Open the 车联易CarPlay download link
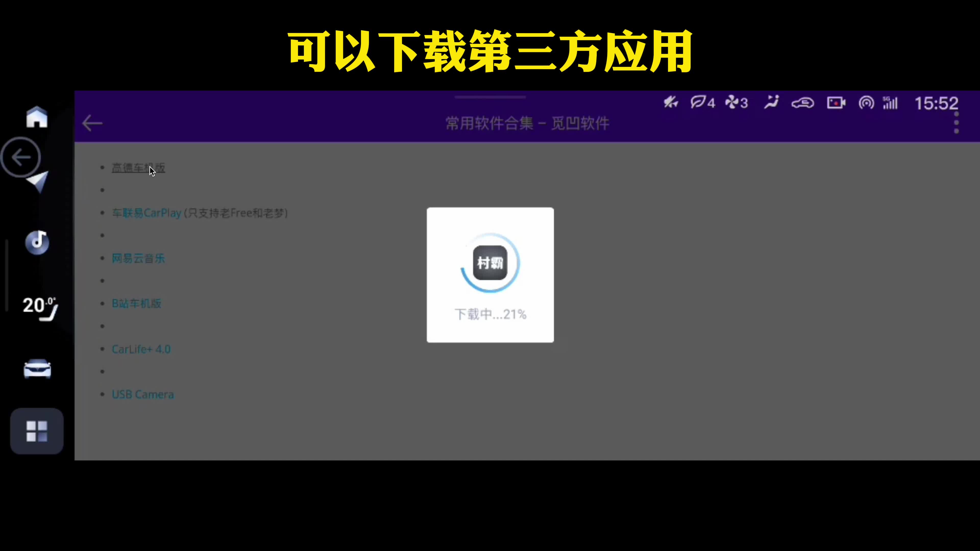The image size is (980, 551). click(x=146, y=213)
